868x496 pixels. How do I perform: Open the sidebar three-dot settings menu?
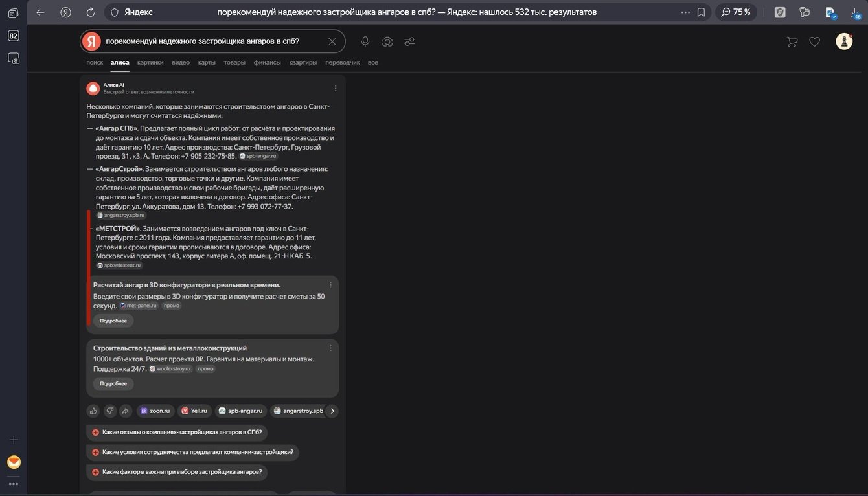click(14, 484)
